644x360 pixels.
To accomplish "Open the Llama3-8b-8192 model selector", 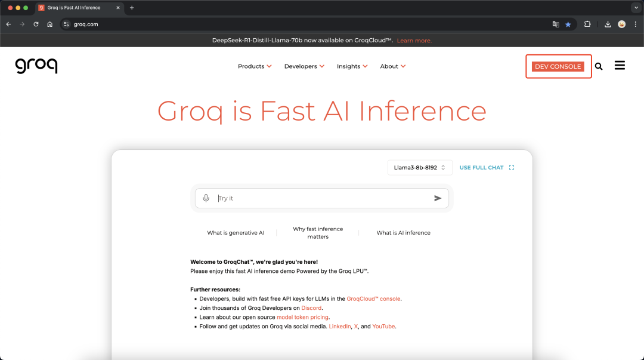I will point(420,167).
